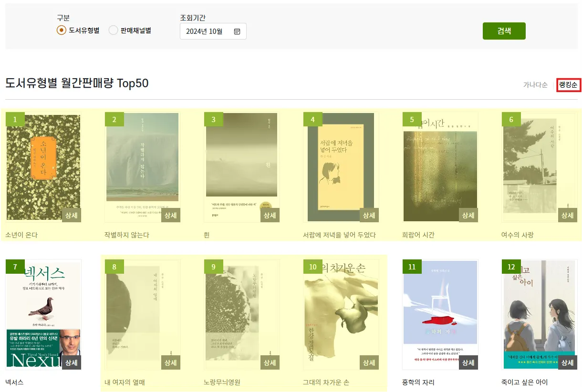Screen dimensions: 582x392
Task: Click the rank 10 badge
Action: 313,267
